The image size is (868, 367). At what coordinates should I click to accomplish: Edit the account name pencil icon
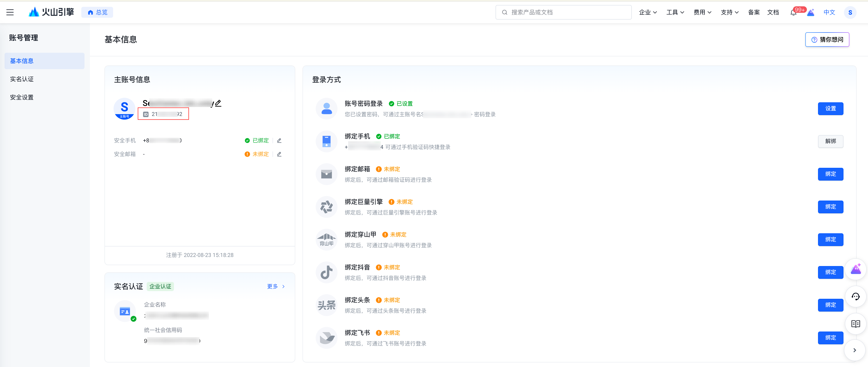pos(218,103)
